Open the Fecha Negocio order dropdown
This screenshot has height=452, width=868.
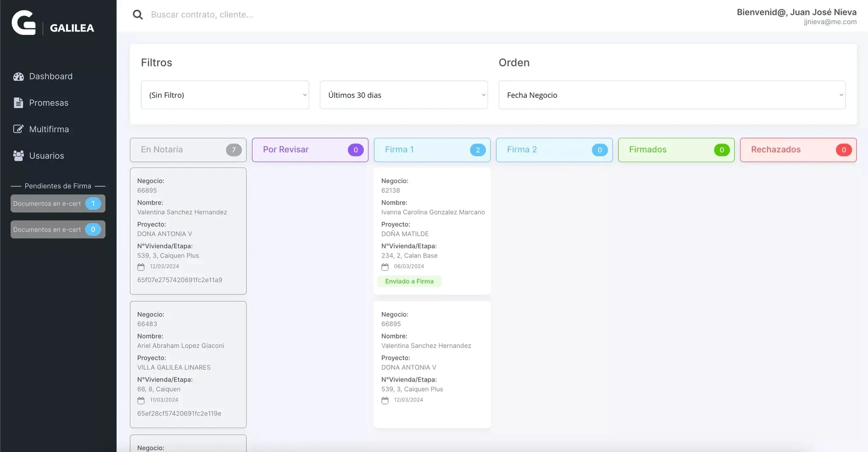672,95
